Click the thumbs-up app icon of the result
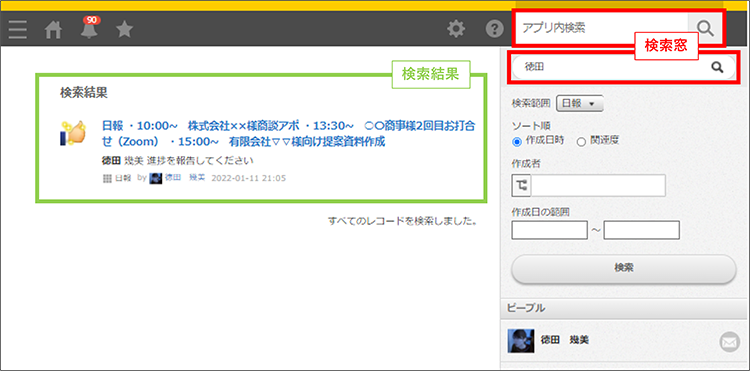The width and height of the screenshot is (750, 371). tap(73, 133)
